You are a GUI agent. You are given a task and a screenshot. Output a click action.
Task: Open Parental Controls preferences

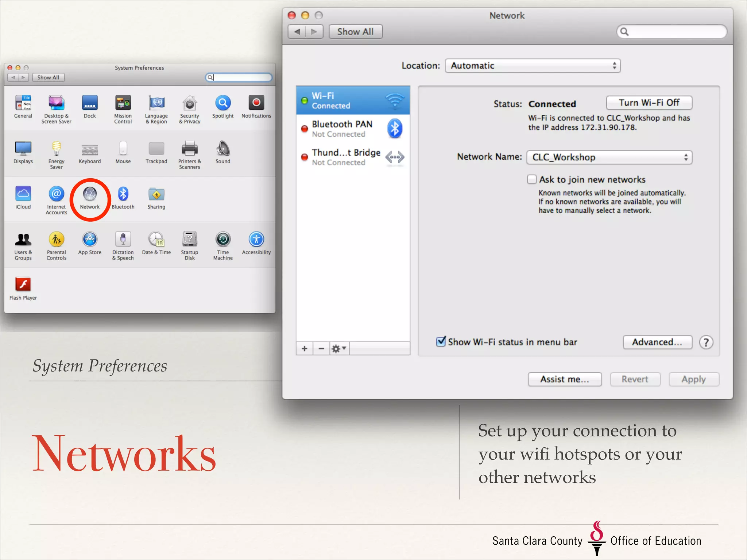(x=56, y=240)
